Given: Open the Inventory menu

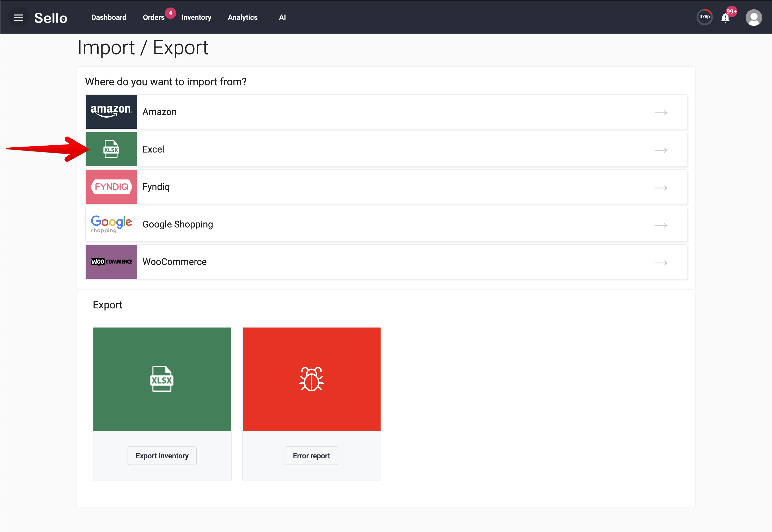Looking at the screenshot, I should (196, 17).
